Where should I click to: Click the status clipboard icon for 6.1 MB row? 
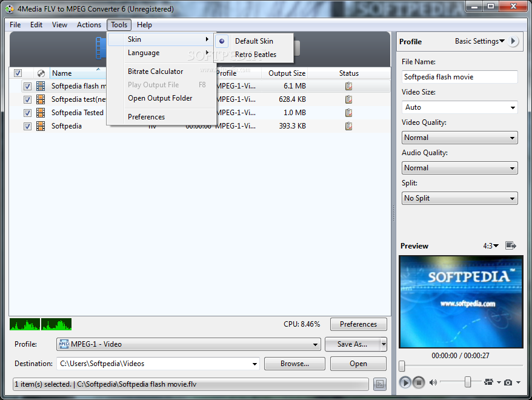coord(348,86)
